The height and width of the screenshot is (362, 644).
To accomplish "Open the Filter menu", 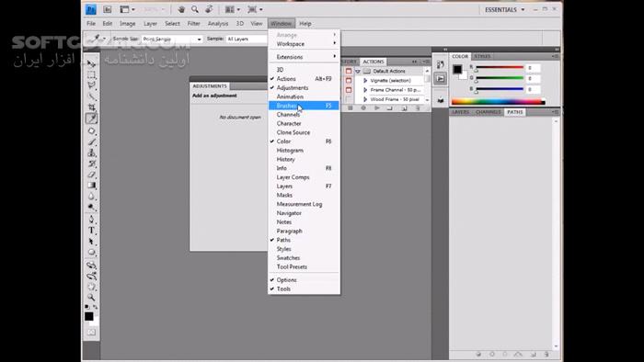I will 193,24.
